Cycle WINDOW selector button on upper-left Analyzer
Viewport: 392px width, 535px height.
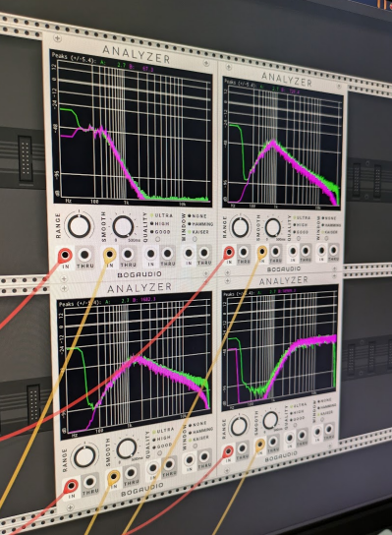pos(195,239)
